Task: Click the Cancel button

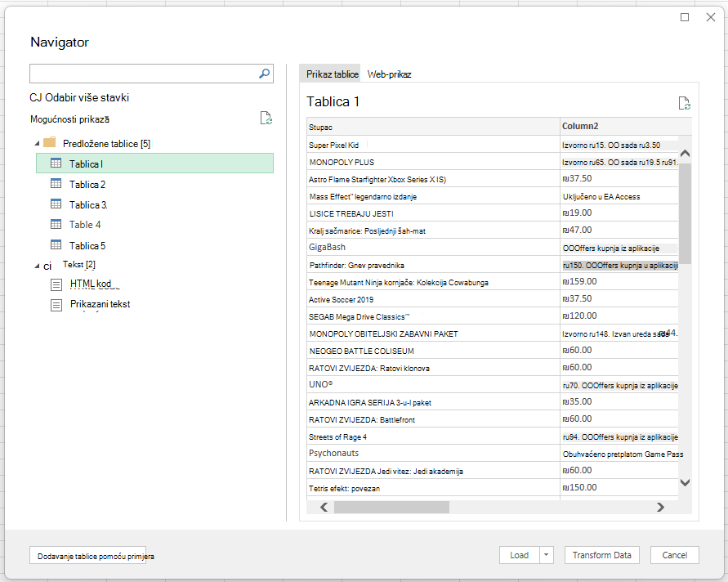Action: point(675,555)
